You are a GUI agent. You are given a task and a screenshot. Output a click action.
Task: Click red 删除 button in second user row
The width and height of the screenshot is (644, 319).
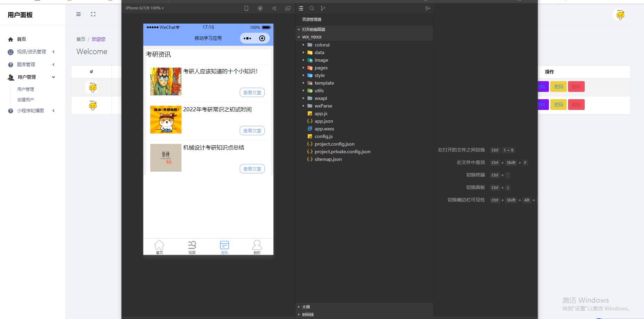coord(576,105)
